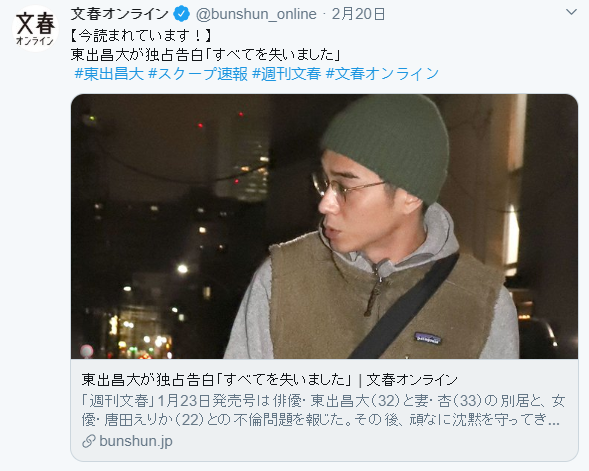
Task: Click the link chain icon beside bunshun.jp
Action: tap(89, 441)
